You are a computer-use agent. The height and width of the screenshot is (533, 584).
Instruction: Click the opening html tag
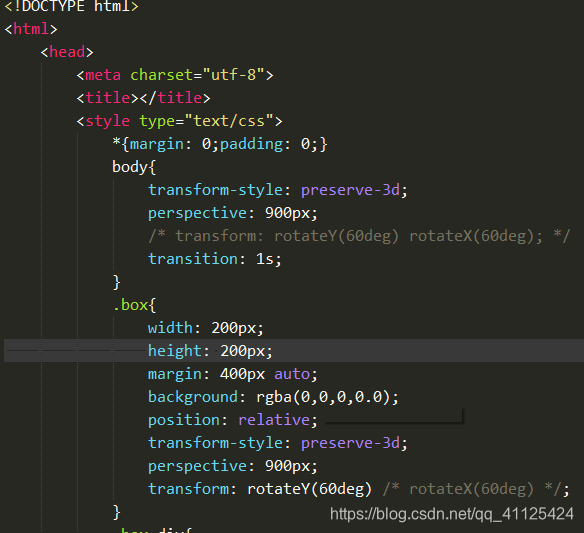[31, 29]
